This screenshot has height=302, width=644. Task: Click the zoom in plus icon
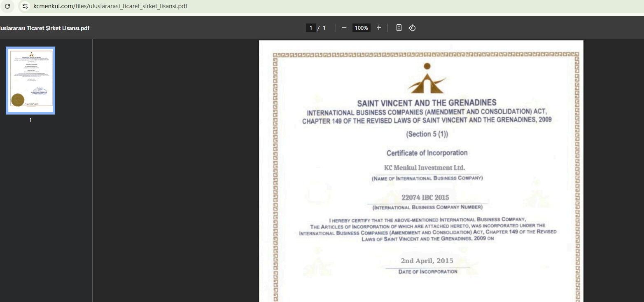click(379, 28)
